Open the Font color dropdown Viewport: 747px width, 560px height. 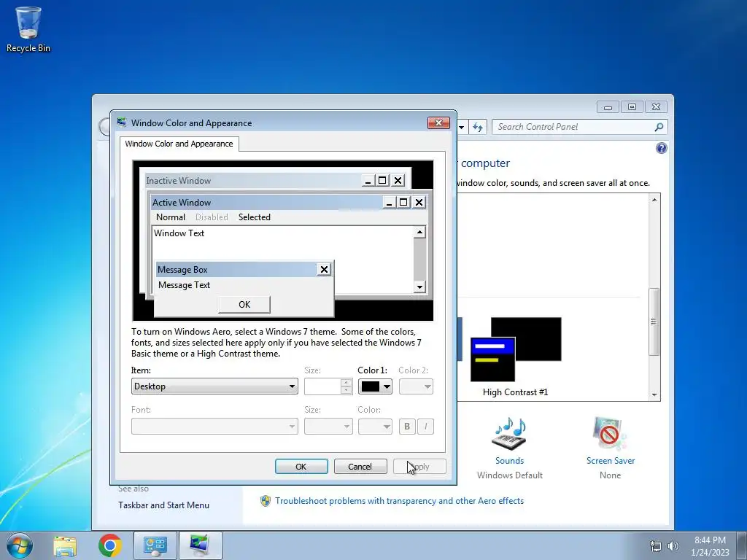point(375,426)
